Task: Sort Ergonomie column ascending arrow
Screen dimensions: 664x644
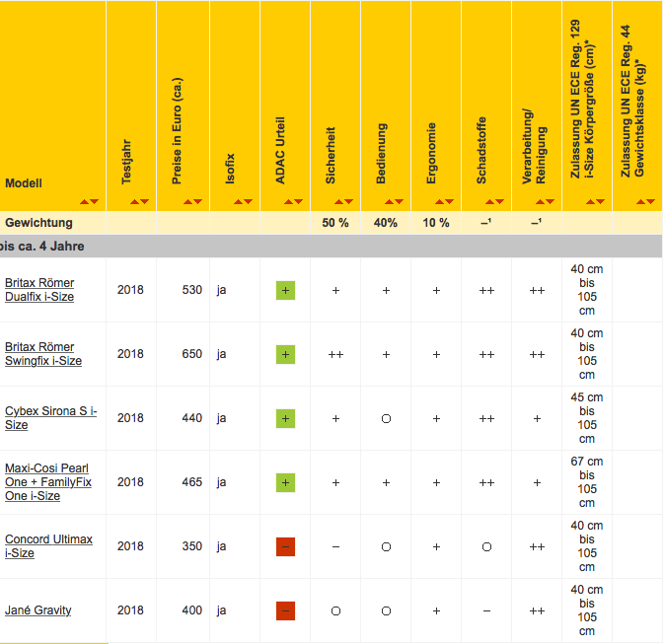Action: tap(440, 201)
